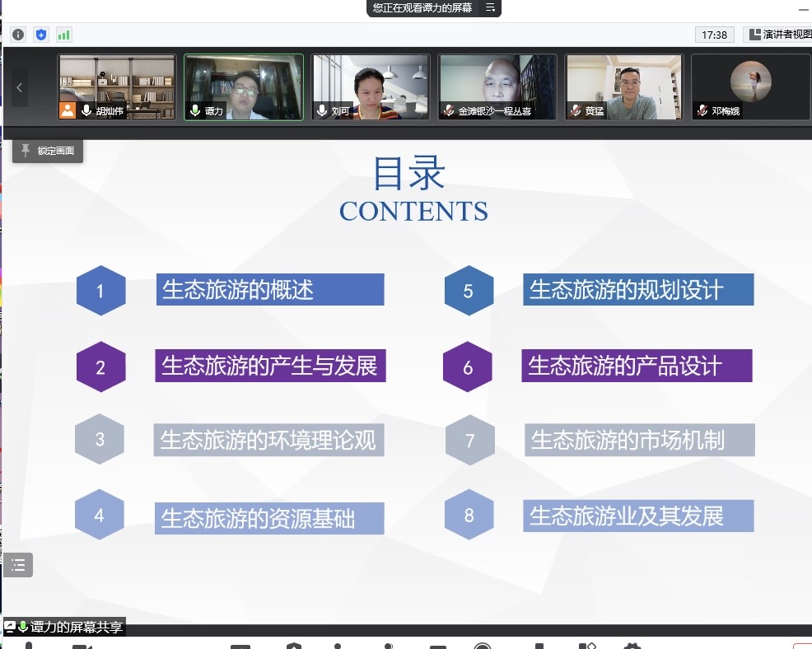Image resolution: width=812 pixels, height=649 pixels.
Task: Click the muted mic icon on 邓梅娥's tile
Action: click(x=702, y=110)
